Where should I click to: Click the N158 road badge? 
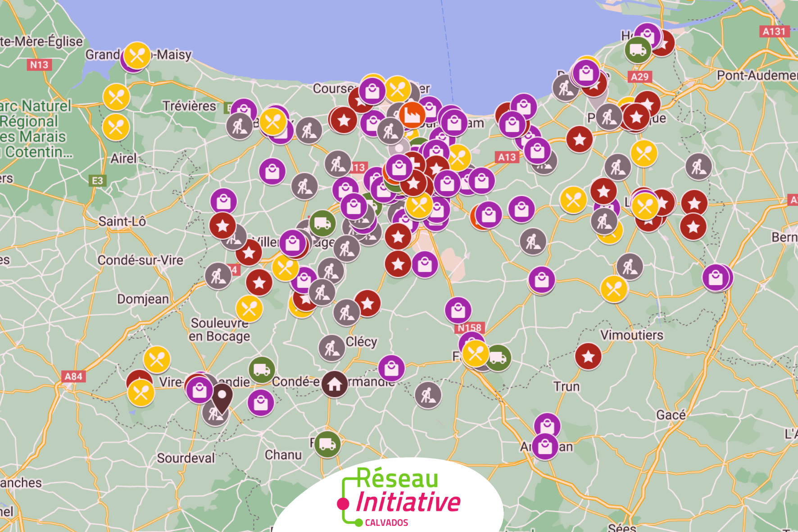pos(469,327)
